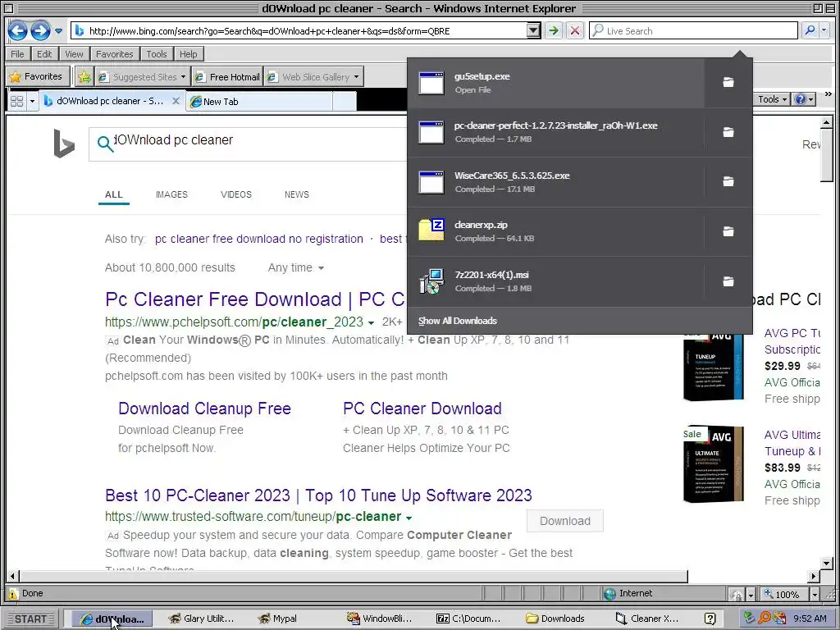This screenshot has height=630, width=840.
Task: Open the Downloads folder taskbar item
Action: (555, 619)
